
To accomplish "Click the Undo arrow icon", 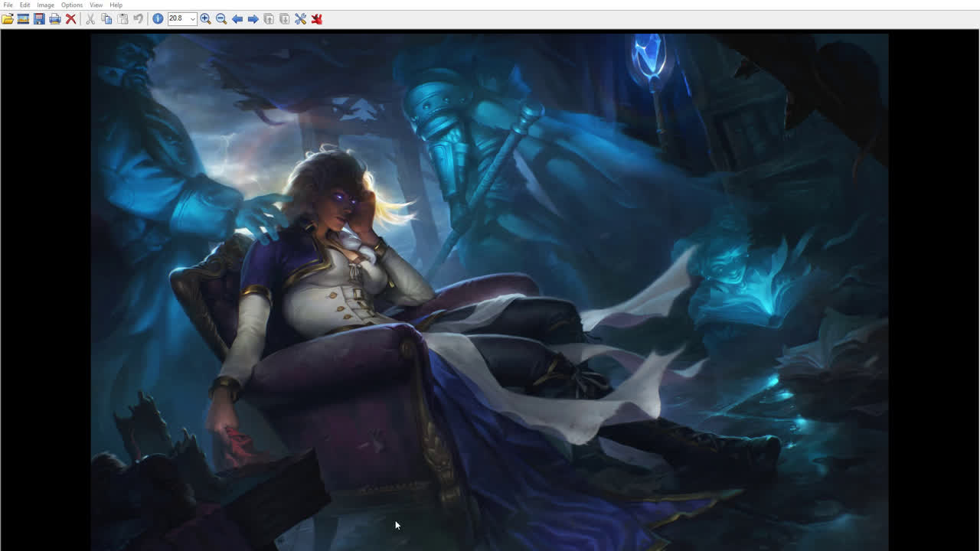I will pyautogui.click(x=139, y=18).
